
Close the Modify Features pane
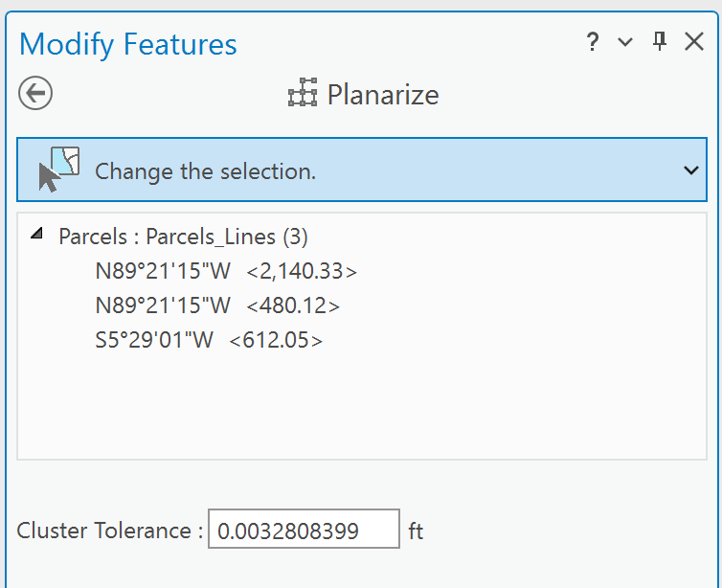point(694,42)
